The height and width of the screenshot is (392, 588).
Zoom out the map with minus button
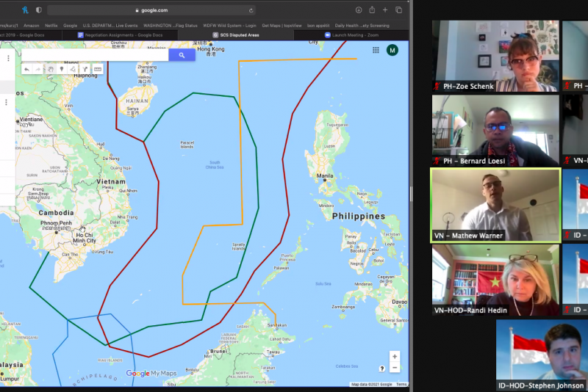click(395, 368)
